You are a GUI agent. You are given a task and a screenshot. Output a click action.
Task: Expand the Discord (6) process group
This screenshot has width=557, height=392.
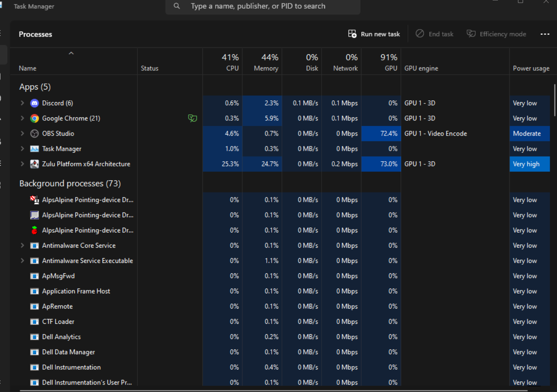point(22,103)
